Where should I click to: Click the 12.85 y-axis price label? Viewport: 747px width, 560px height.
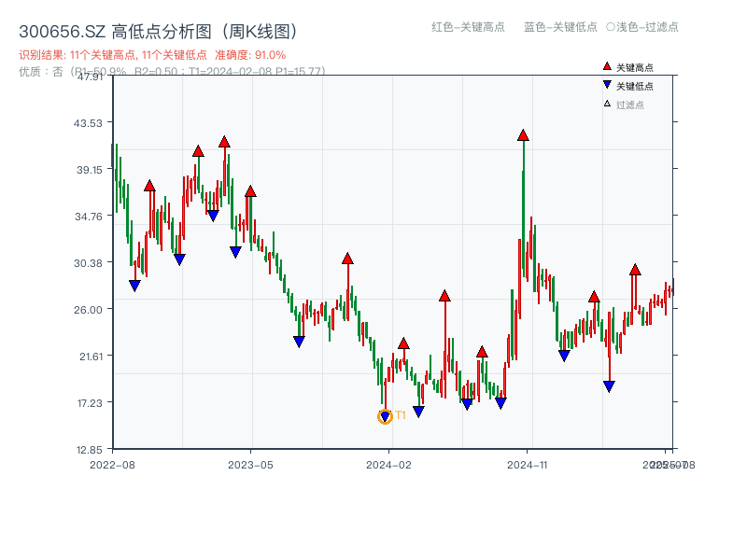click(89, 450)
